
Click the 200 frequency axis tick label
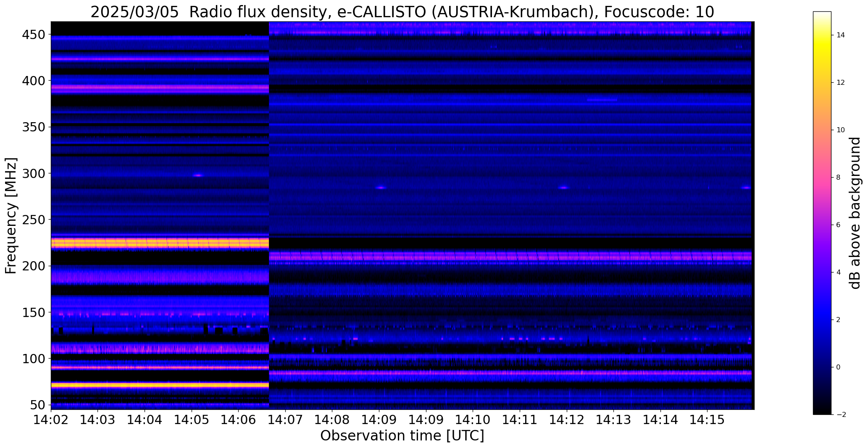tap(34, 266)
